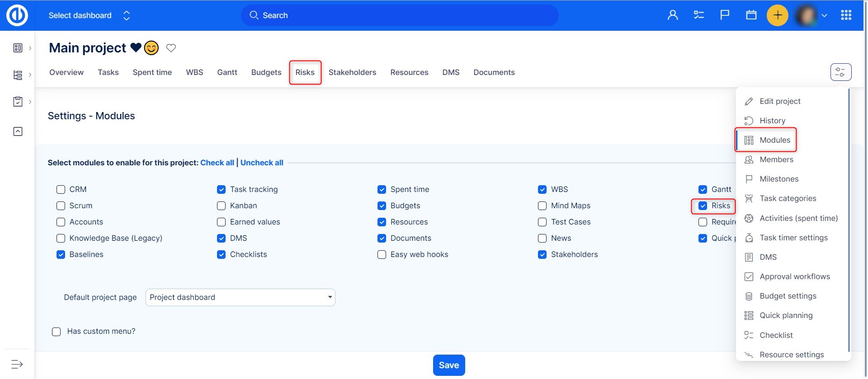Switch to the Gantt tab
Screen dimensions: 868x379
tap(227, 72)
